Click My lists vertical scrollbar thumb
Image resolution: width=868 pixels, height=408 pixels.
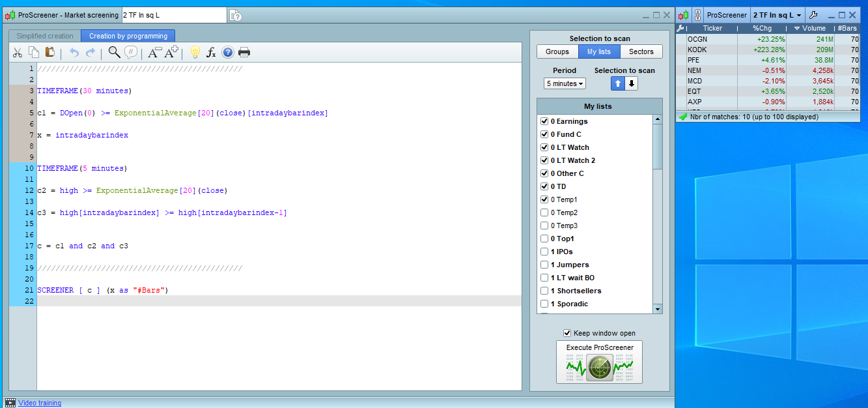click(657, 147)
